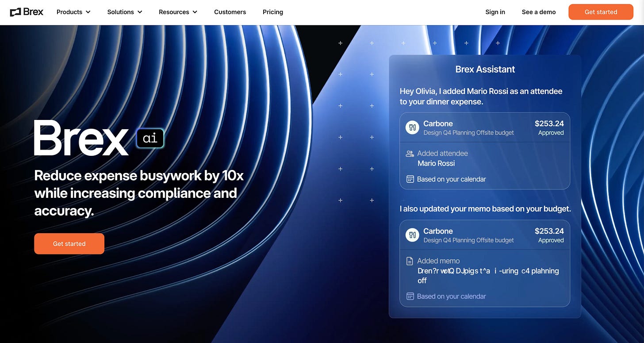The height and width of the screenshot is (343, 644).
Task: Click the calendar icon under Mario Rossi
Action: [x=410, y=179]
